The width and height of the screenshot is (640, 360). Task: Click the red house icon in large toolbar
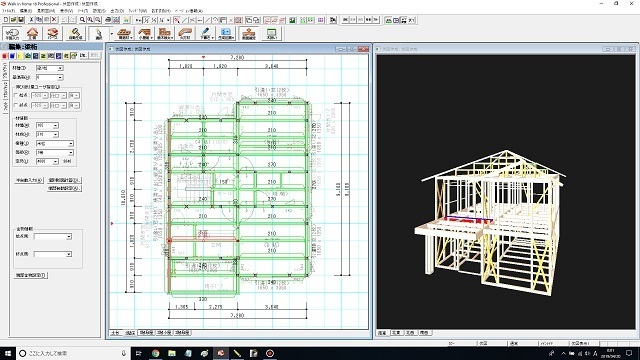(32, 33)
